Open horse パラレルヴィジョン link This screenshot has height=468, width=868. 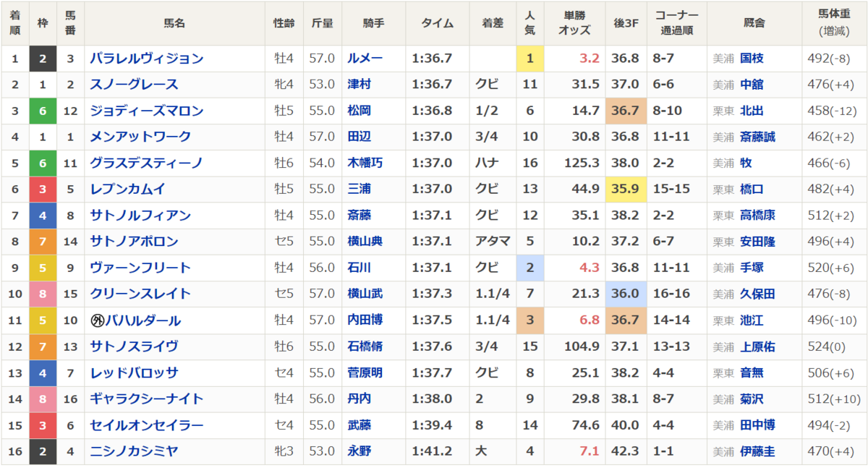tap(147, 59)
